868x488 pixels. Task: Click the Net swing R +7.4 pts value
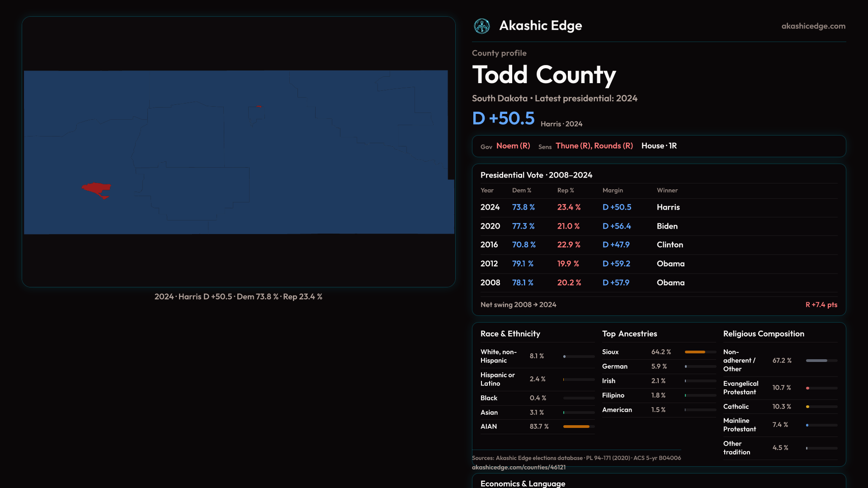(821, 305)
